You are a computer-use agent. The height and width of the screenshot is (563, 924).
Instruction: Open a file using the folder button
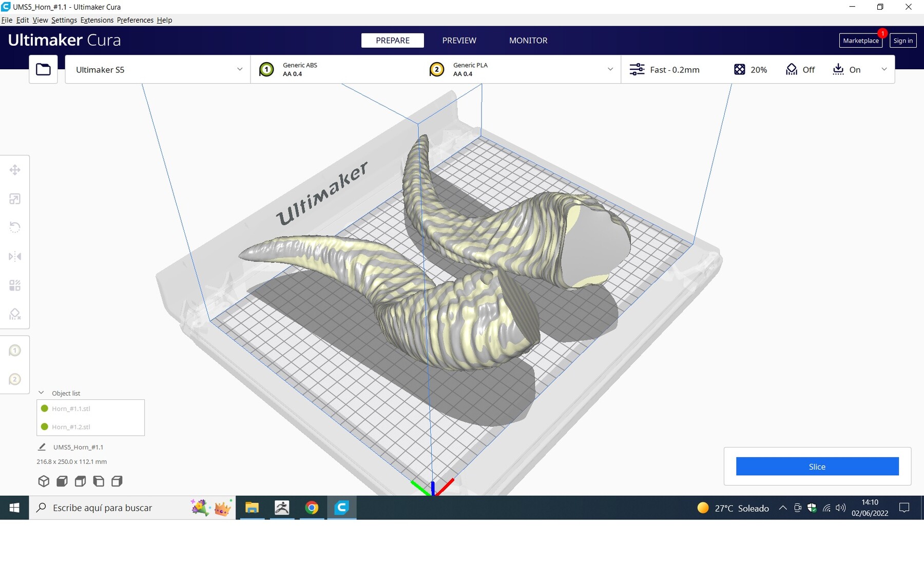point(43,69)
